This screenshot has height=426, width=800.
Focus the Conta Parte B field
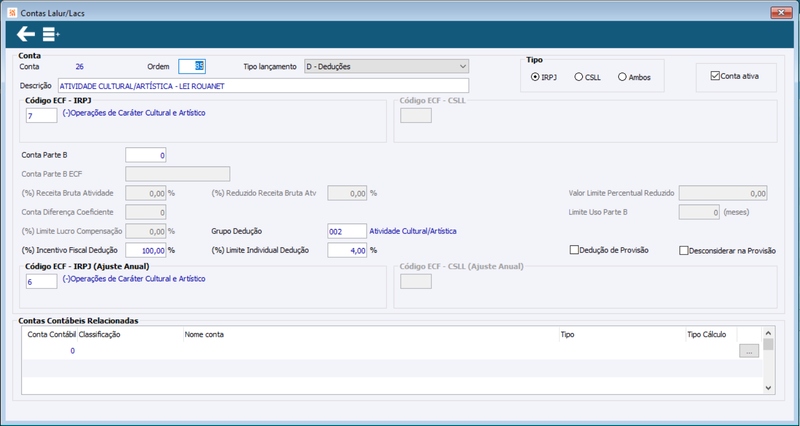coord(145,155)
